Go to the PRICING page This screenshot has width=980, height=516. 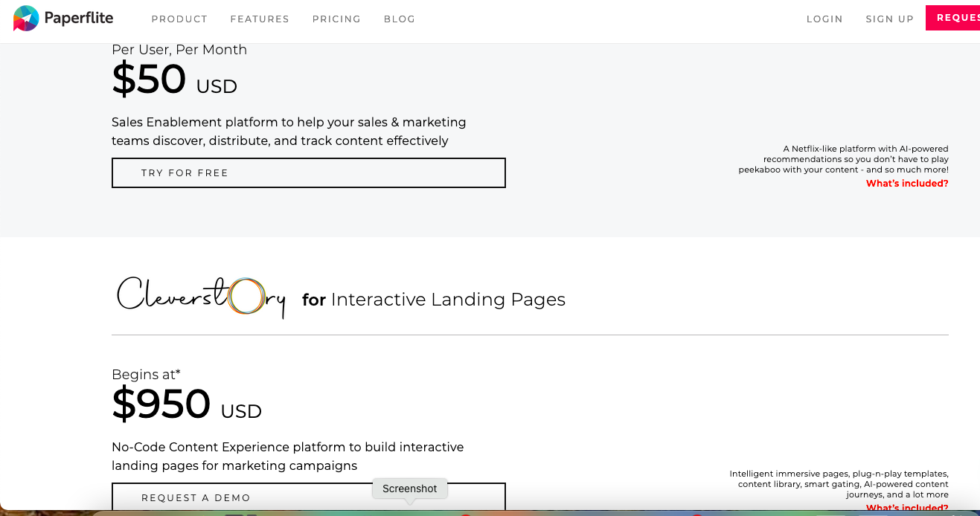336,19
